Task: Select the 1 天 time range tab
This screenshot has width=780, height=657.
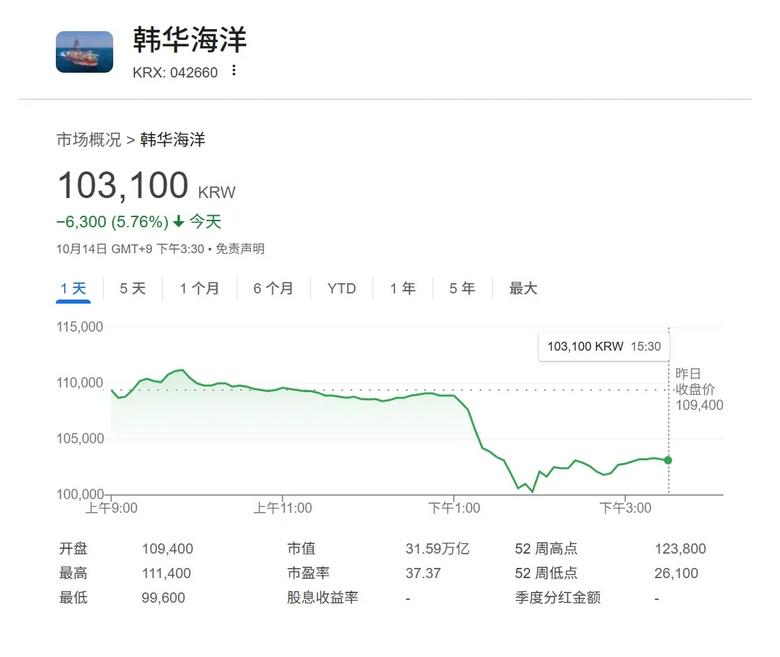Action: click(73, 288)
